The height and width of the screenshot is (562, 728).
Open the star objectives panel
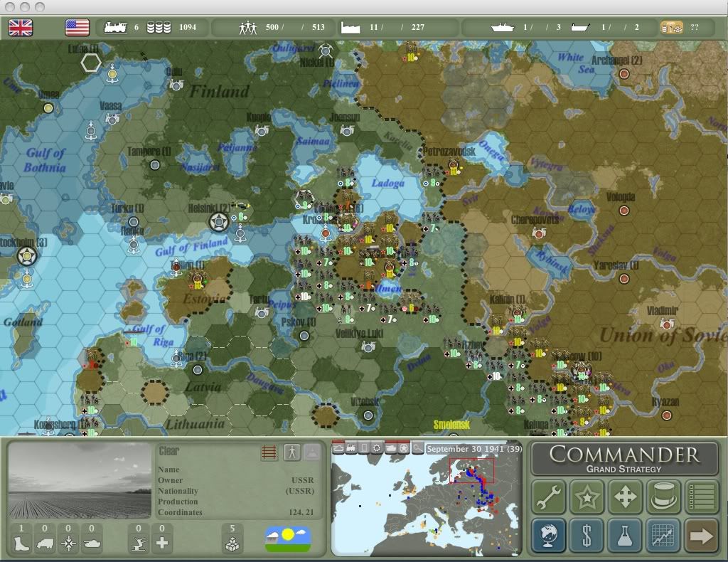pyautogui.click(x=587, y=497)
